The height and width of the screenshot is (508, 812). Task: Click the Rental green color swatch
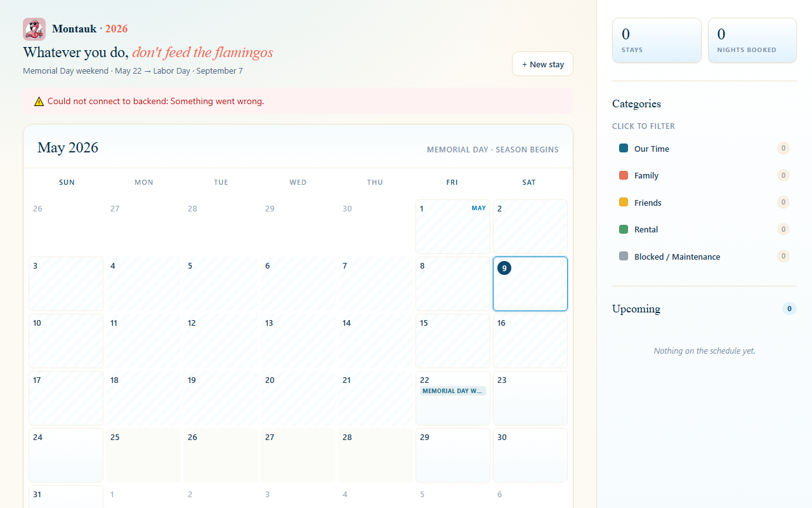click(x=624, y=229)
